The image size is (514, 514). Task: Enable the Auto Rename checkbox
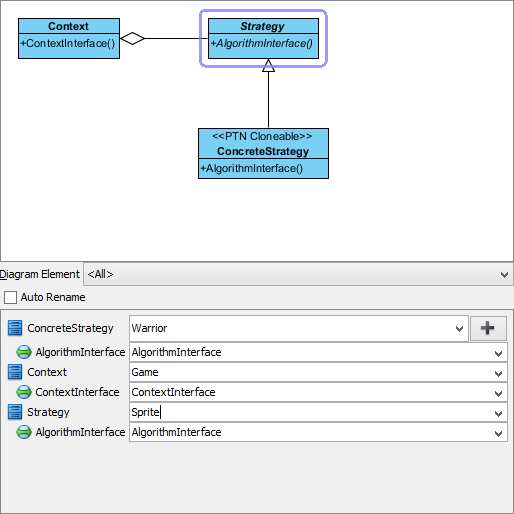[x=10, y=297]
